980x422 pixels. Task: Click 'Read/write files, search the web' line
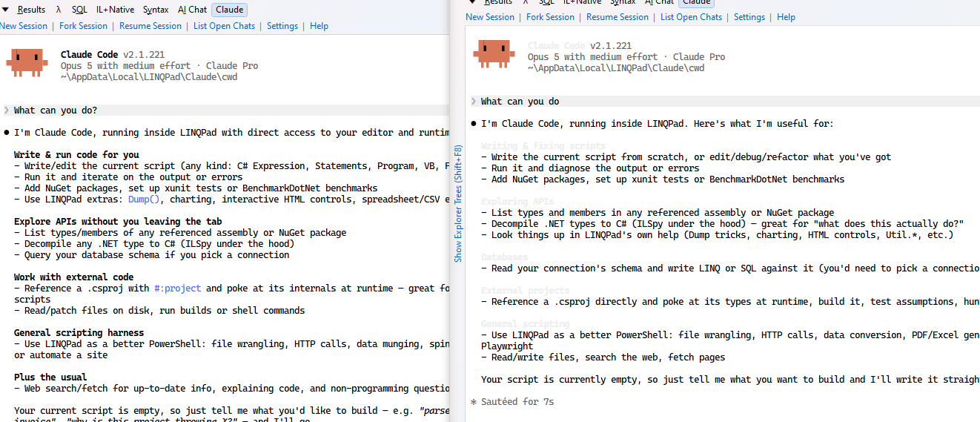click(603, 357)
